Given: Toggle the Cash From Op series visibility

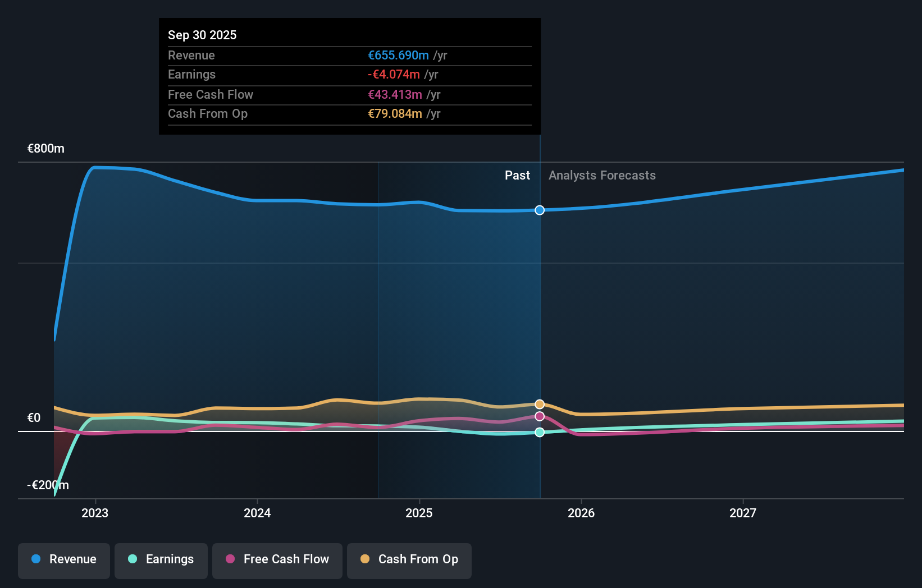Looking at the screenshot, I should click(409, 559).
